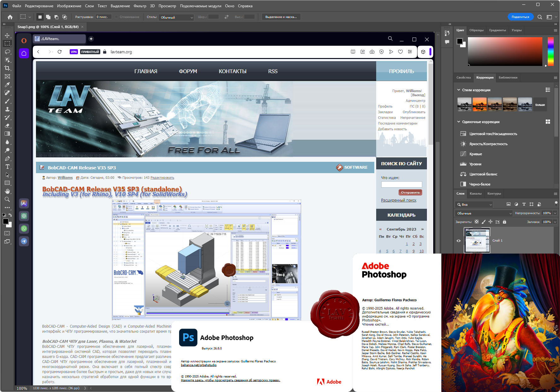Screen dimensions: 560x392
Task: Select the Eyedropper tool
Action: 7,85
